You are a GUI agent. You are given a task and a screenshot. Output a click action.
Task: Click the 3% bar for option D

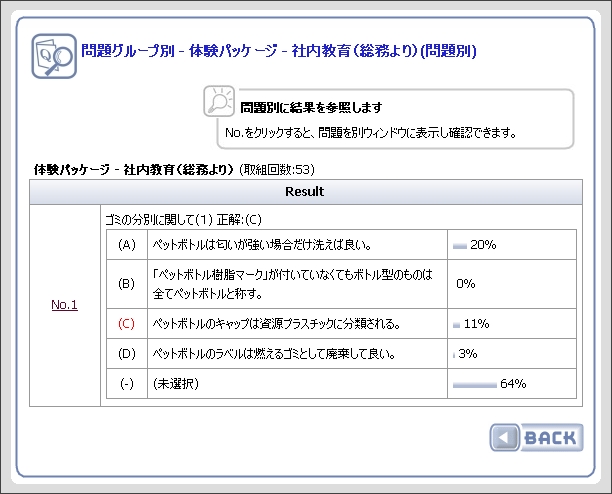click(454, 354)
